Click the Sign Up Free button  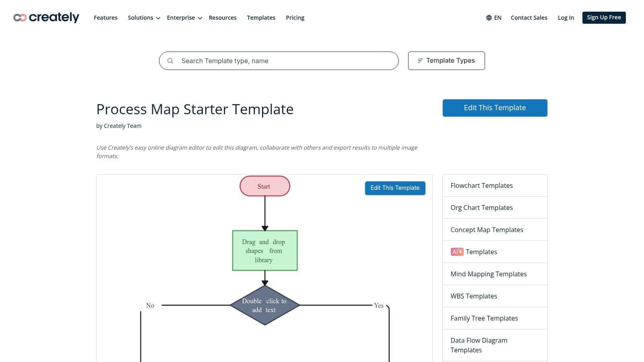tap(604, 17)
